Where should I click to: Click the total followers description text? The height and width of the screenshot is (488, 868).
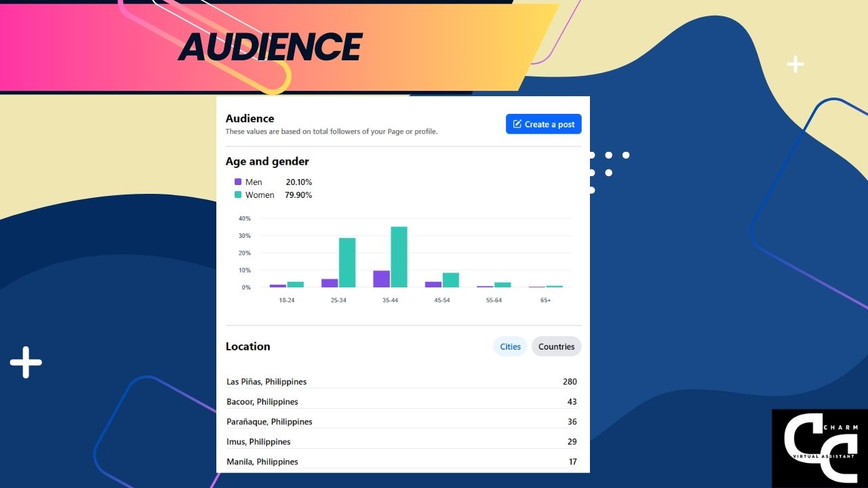click(x=332, y=131)
